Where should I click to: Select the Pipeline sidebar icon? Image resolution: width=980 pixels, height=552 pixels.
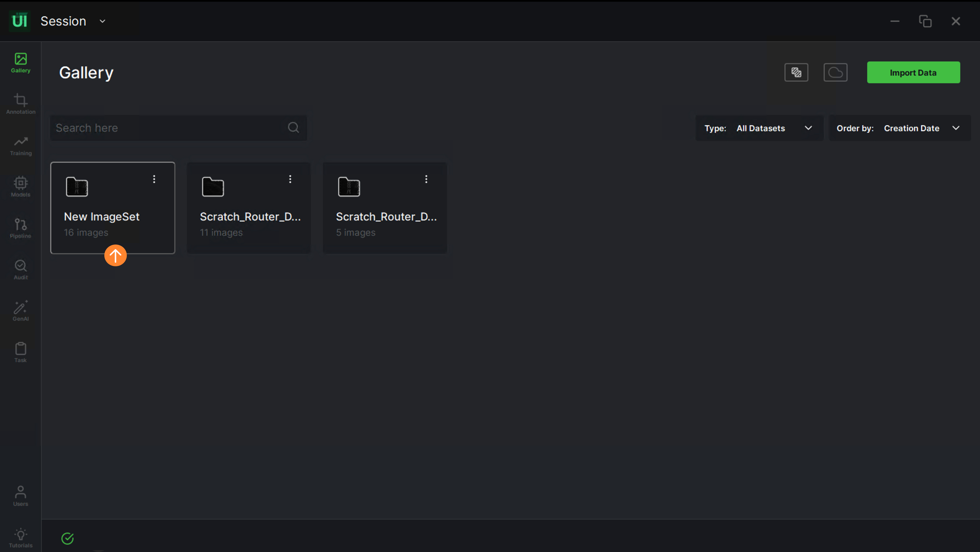tap(20, 228)
